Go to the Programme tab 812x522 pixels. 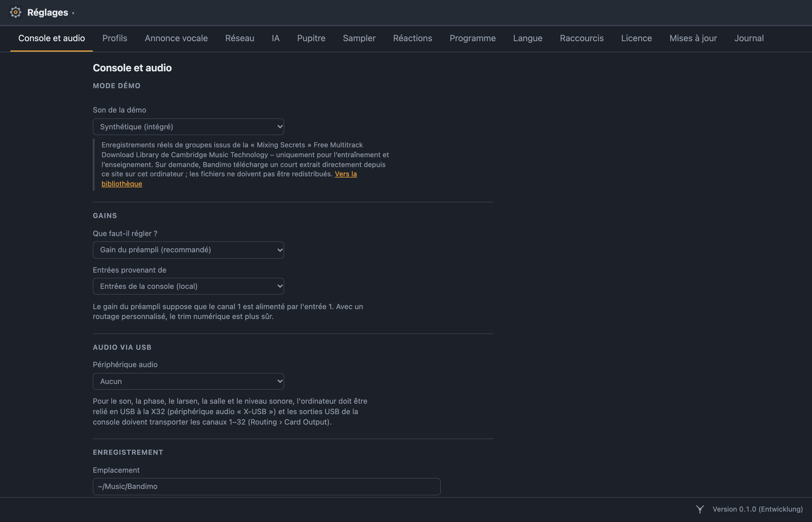473,38
